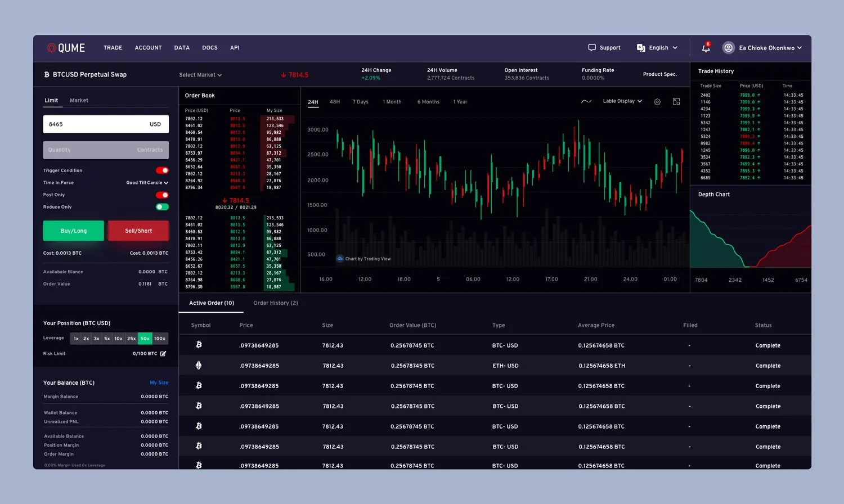Disable the Post Only switch

point(162,195)
